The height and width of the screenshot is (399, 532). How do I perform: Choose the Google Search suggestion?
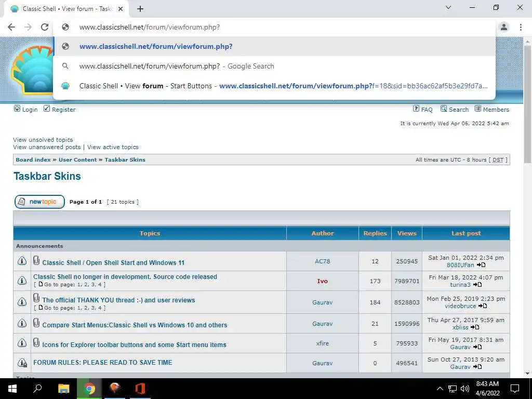pyautogui.click(x=274, y=66)
